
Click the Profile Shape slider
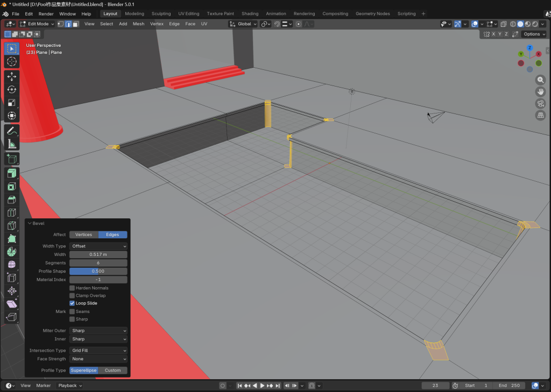click(98, 272)
